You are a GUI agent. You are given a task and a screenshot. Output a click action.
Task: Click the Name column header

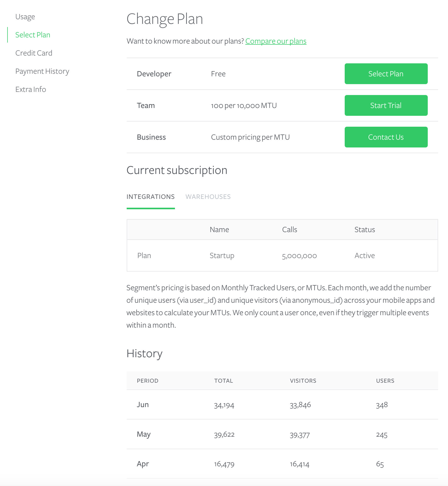pos(219,230)
